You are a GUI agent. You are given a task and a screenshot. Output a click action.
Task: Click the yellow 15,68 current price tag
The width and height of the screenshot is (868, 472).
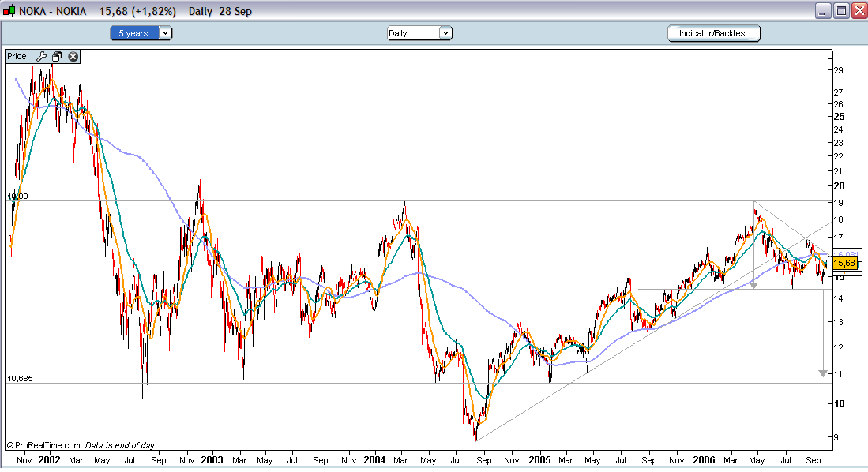[844, 263]
